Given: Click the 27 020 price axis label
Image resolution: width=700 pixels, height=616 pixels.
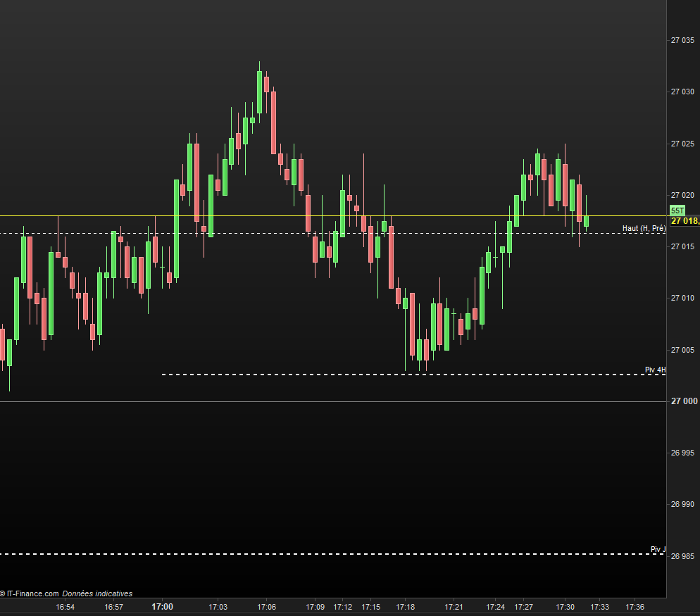Looking at the screenshot, I should 682,195.
